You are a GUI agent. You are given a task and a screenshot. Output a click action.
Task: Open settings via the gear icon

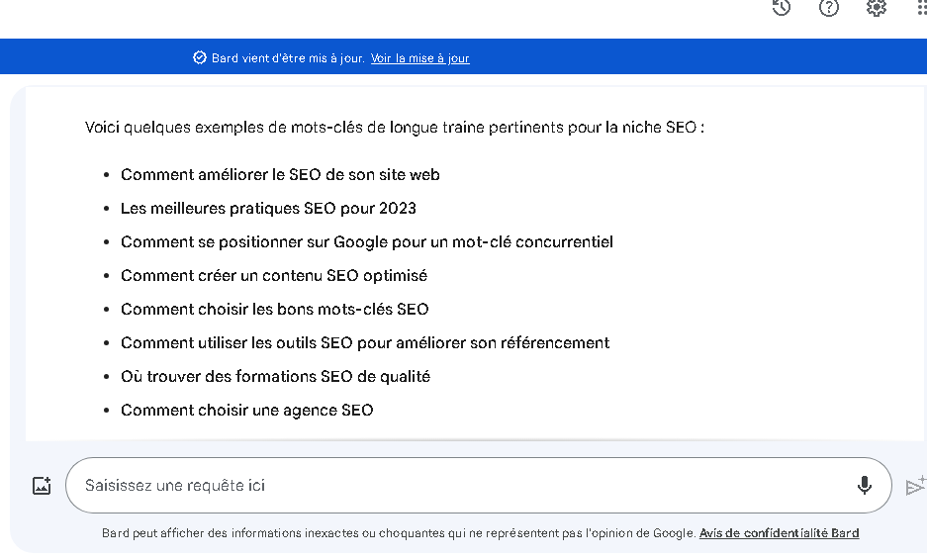[876, 8]
